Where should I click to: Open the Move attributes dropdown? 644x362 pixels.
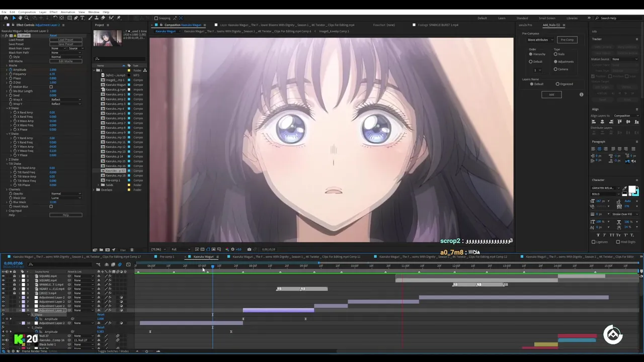pos(540,40)
